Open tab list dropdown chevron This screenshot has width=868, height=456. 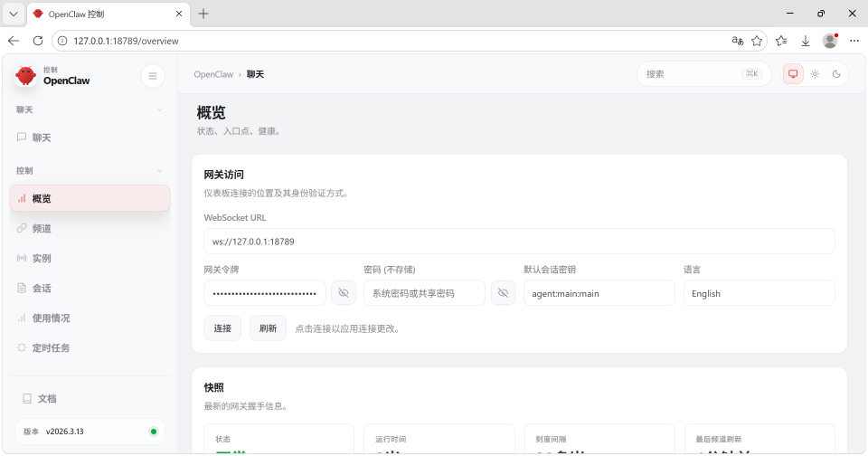coord(14,14)
